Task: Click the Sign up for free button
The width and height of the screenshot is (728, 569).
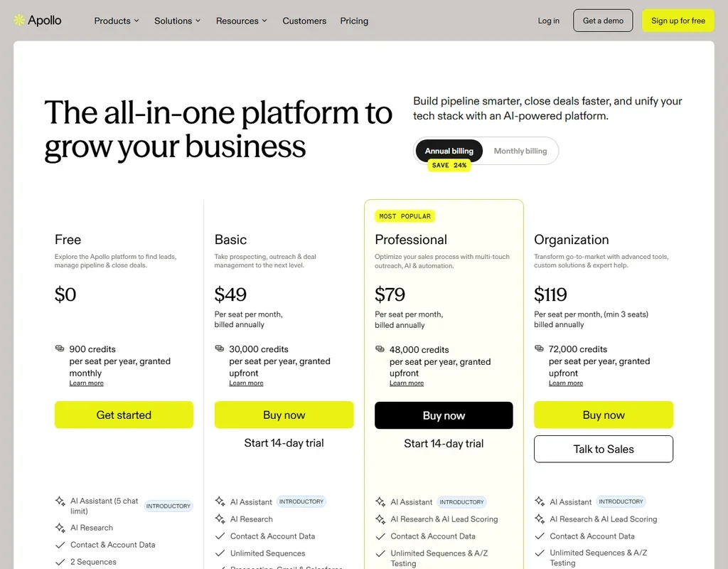Action: pos(678,21)
